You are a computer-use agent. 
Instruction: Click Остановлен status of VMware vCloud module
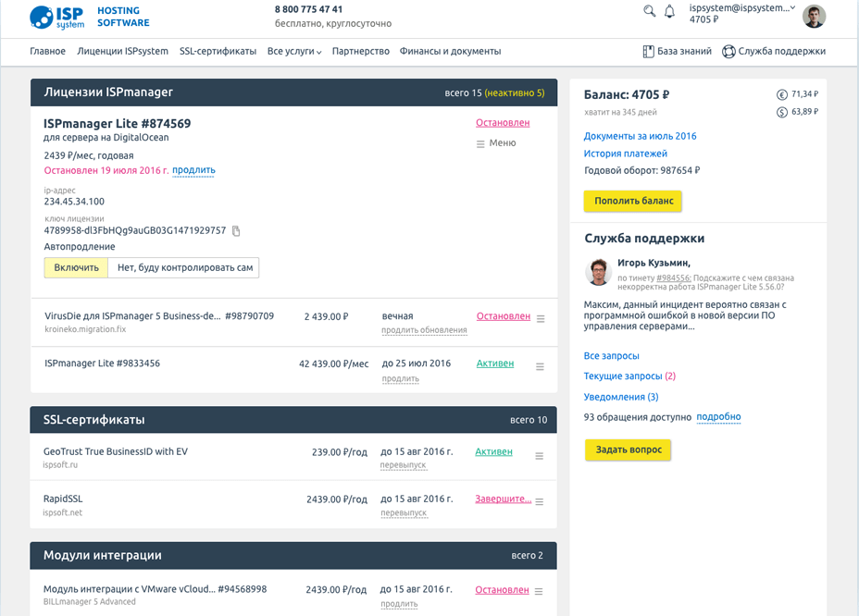[502, 590]
